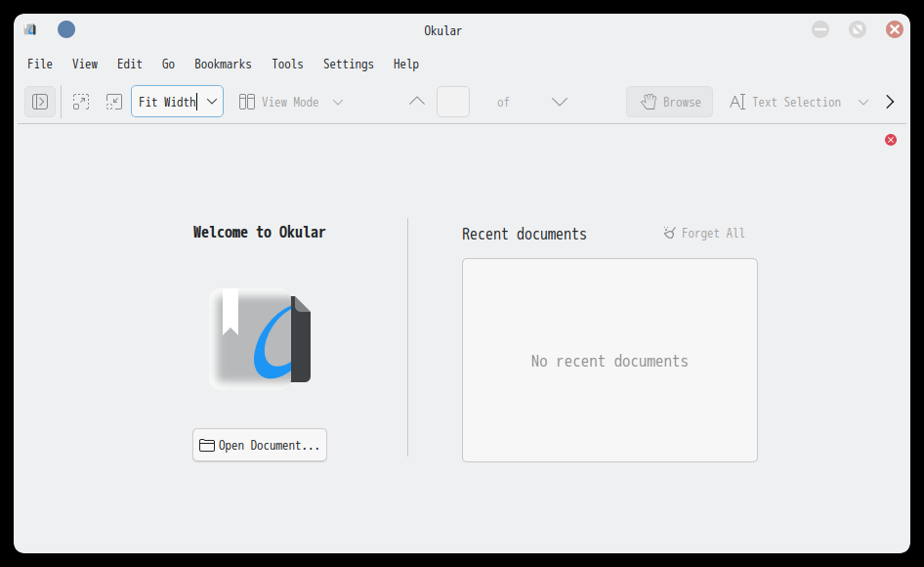Screen dimensions: 924x567
Task: Click the zoom-out shrink icon
Action: 113,102
